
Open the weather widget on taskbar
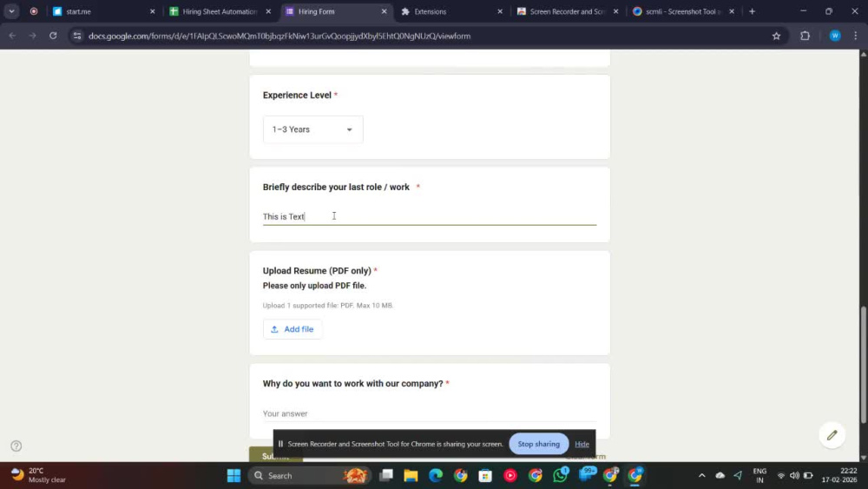click(39, 475)
